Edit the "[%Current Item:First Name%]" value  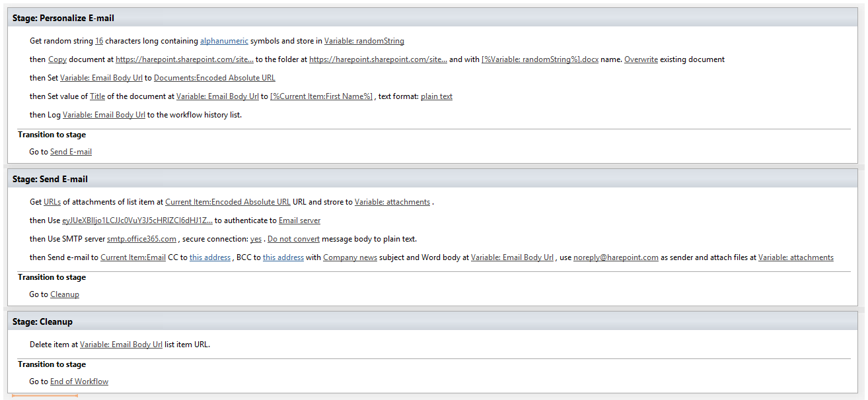tap(321, 96)
